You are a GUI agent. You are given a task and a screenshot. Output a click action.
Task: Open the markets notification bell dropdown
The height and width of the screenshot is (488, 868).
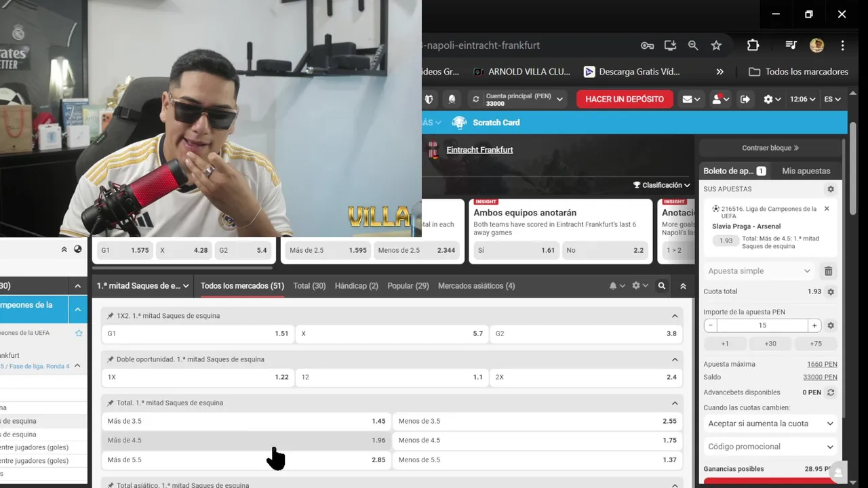pos(617,286)
